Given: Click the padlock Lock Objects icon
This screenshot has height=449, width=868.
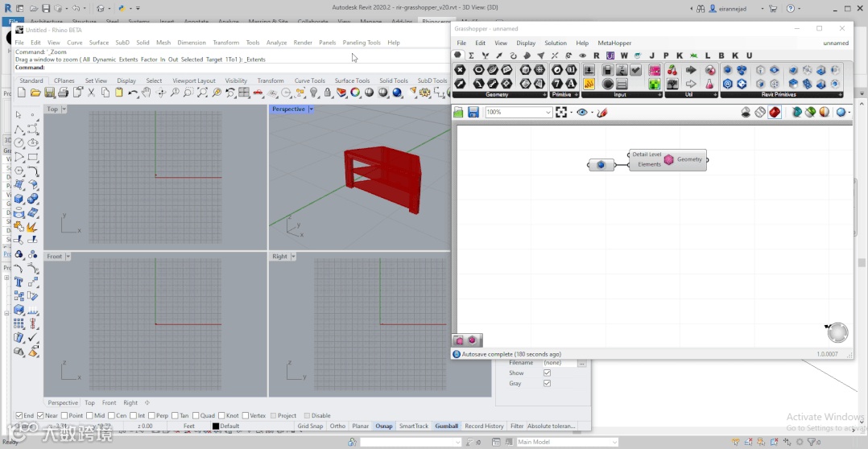Looking at the screenshot, I should tap(328, 93).
